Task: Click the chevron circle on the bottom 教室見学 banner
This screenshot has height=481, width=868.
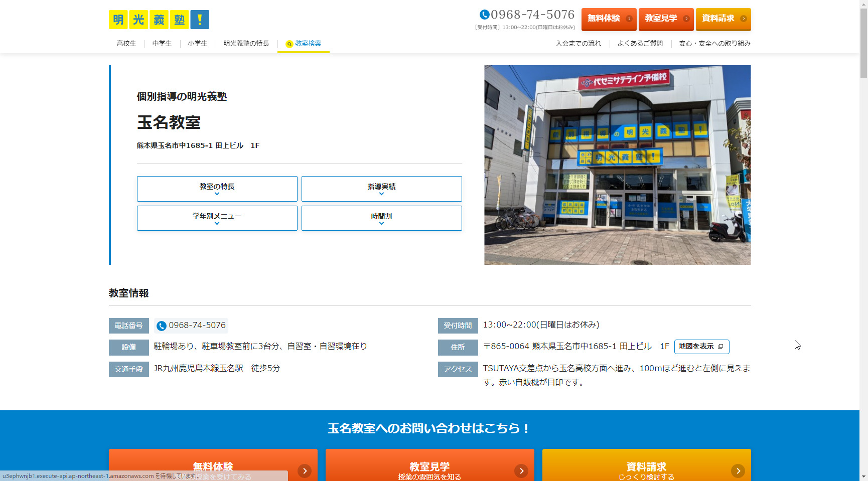Action: point(521,471)
